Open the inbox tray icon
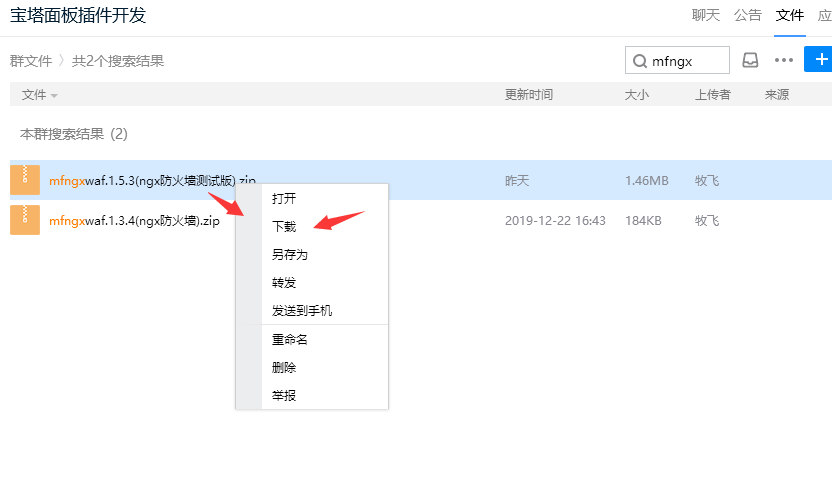The image size is (832, 498). (x=750, y=60)
